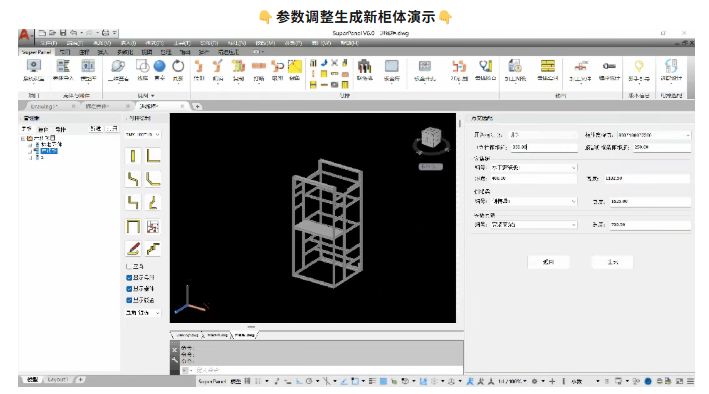Viewport: 709px width, 394px height.
Task: Click the light bulb help icon in ribbon
Action: click(638, 66)
